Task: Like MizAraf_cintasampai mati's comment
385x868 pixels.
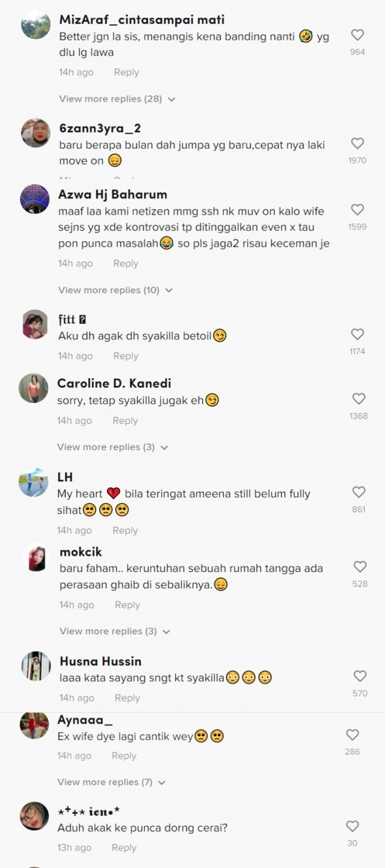Action: click(358, 35)
